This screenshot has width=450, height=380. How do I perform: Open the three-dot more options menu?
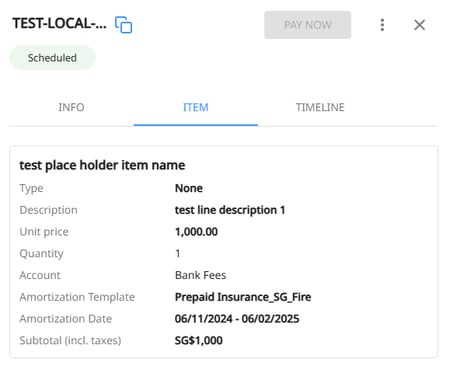pos(382,25)
